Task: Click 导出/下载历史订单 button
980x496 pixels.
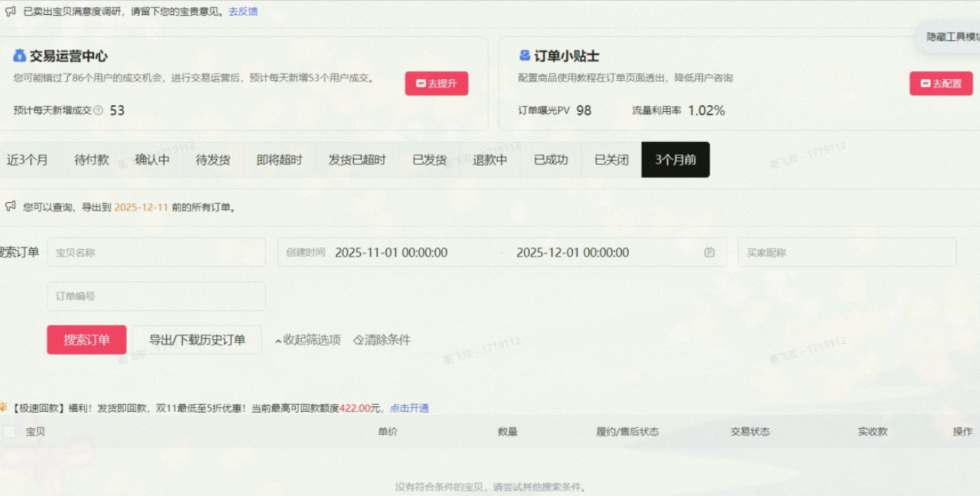Action: 197,340
